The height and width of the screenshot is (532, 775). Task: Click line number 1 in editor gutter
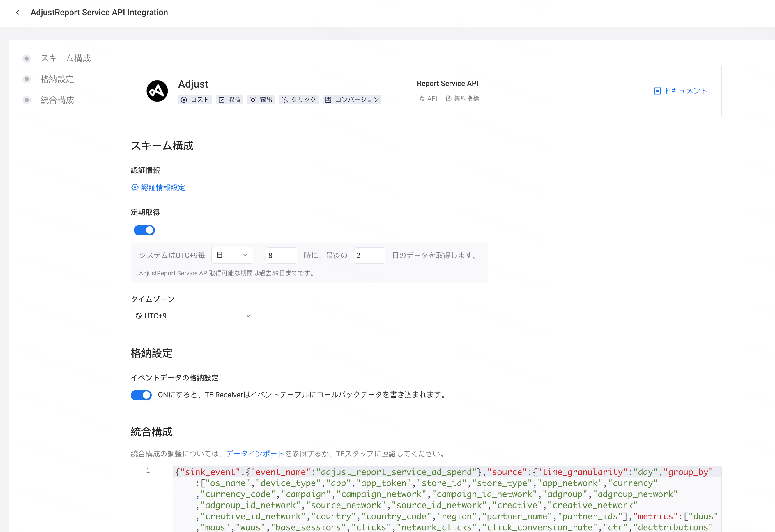tap(148, 471)
